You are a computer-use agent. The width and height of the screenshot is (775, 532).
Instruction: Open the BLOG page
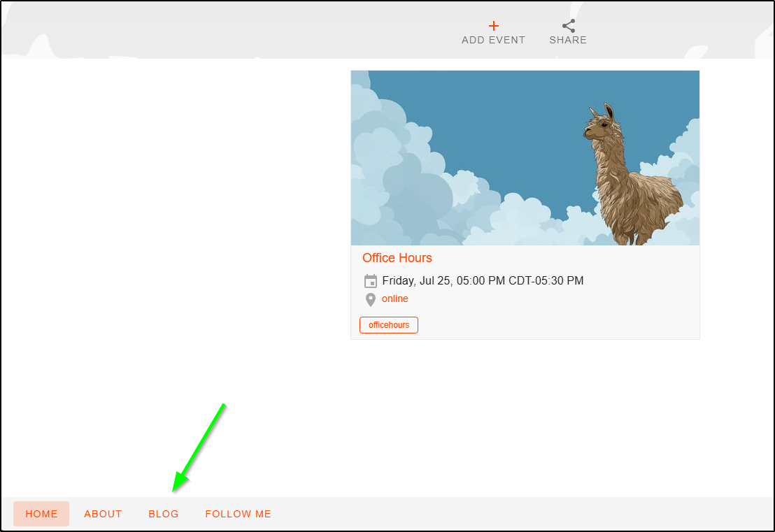[x=164, y=514]
